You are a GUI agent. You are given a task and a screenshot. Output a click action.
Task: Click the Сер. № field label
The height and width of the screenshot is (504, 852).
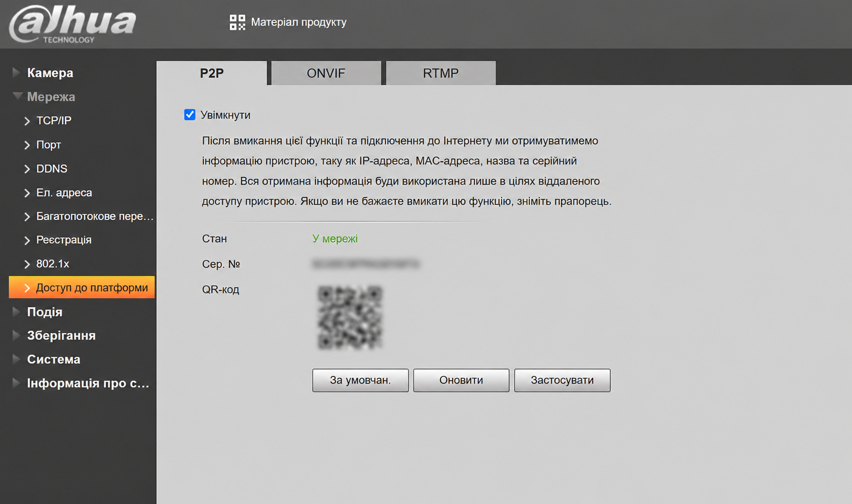click(x=221, y=264)
